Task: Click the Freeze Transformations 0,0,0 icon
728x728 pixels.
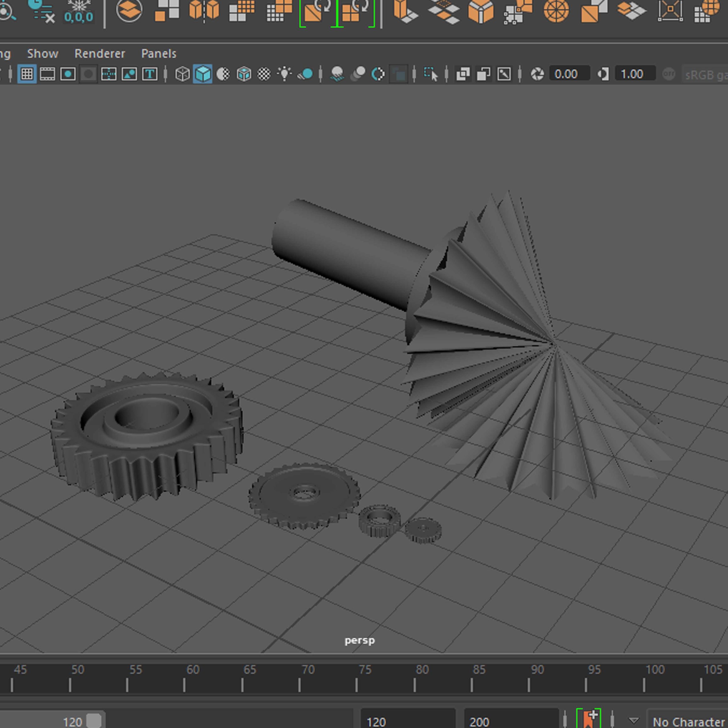Action: (78, 11)
